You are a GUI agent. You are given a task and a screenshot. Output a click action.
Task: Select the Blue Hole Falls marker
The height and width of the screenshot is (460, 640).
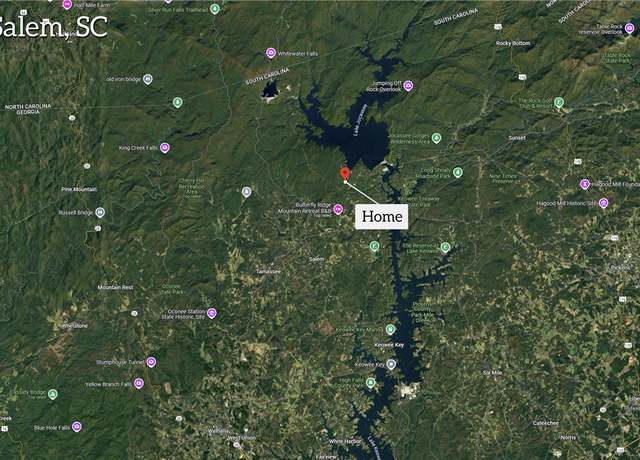click(77, 427)
